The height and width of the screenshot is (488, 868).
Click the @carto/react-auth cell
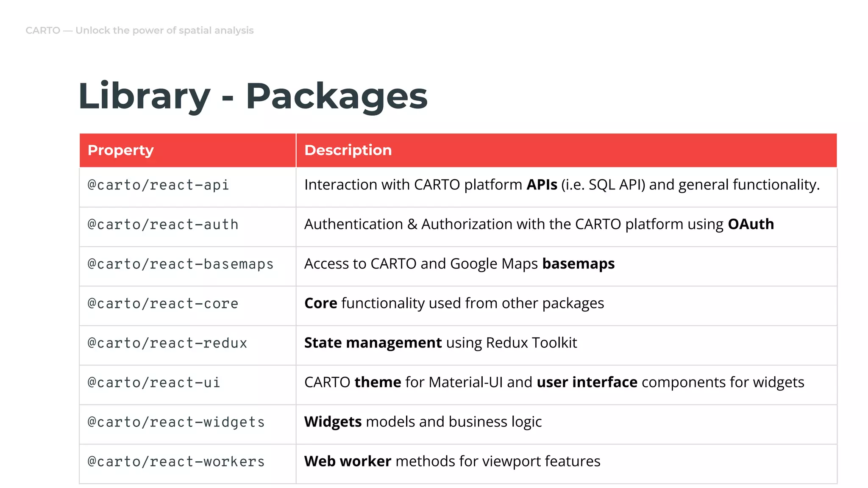click(187, 227)
